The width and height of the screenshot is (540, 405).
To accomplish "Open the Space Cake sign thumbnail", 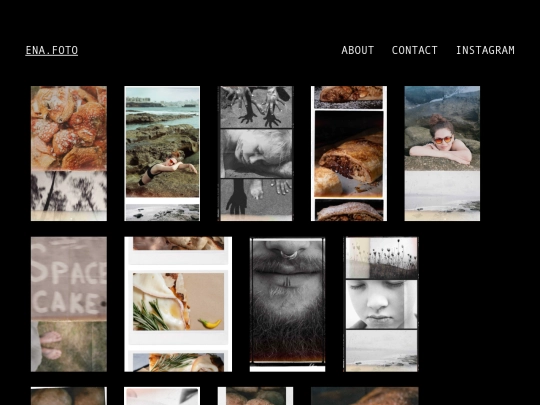I will tap(69, 304).
